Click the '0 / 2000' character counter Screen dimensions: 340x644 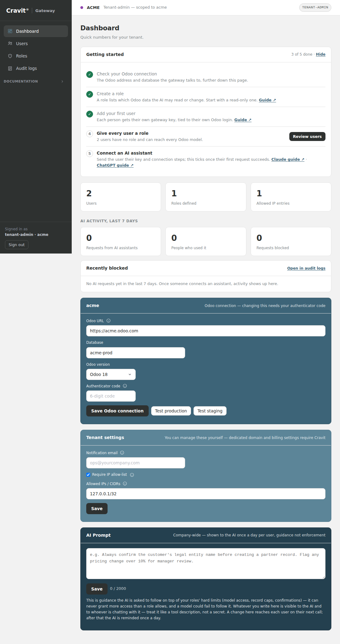[x=118, y=589]
